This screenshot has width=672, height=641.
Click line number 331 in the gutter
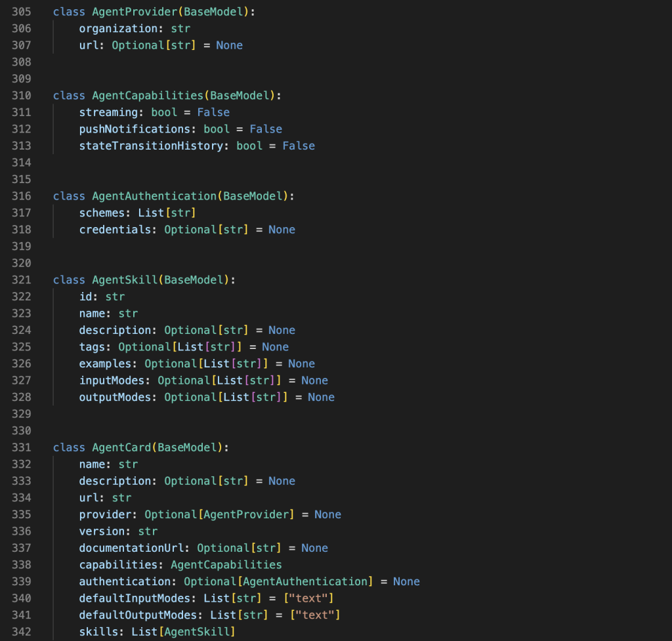tap(22, 447)
